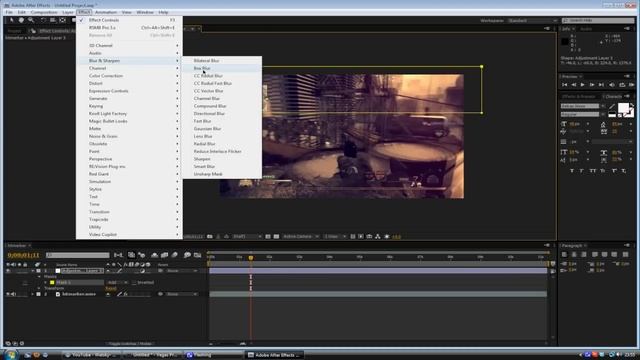
Task: Click the yellow Mask 1 color swatch
Action: coord(52,282)
